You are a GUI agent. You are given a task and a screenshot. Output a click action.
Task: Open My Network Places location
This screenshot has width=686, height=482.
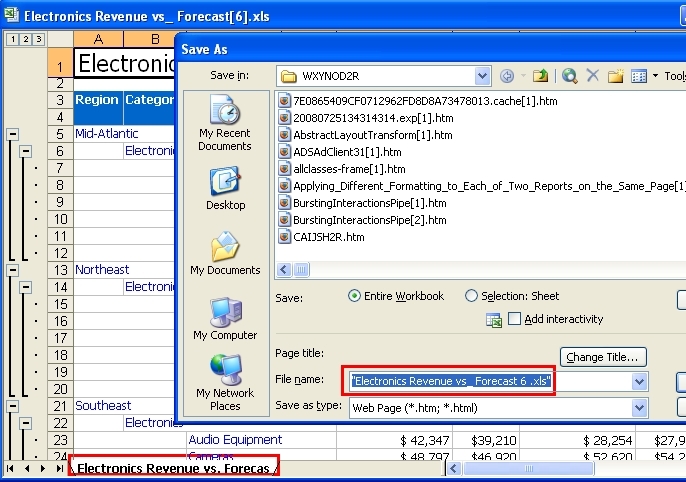pos(225,382)
